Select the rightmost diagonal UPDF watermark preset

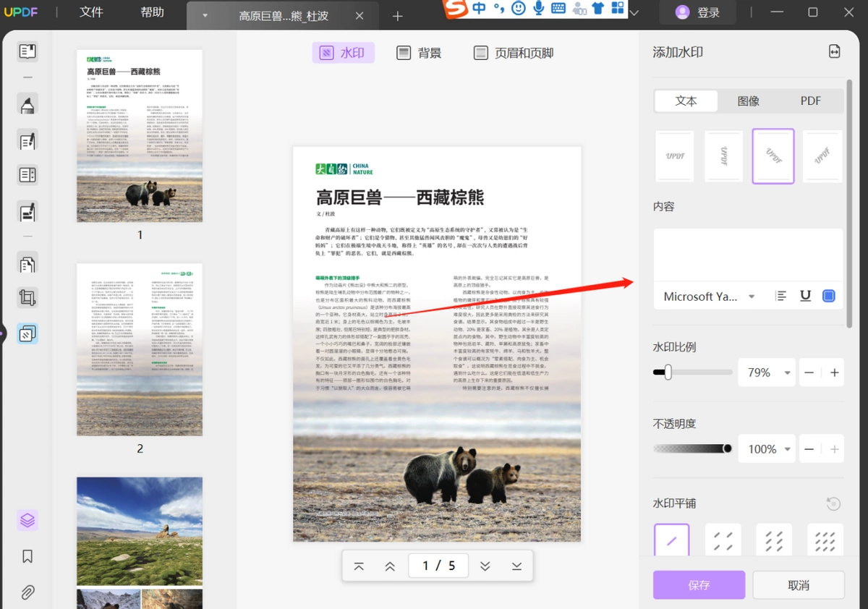(x=822, y=156)
